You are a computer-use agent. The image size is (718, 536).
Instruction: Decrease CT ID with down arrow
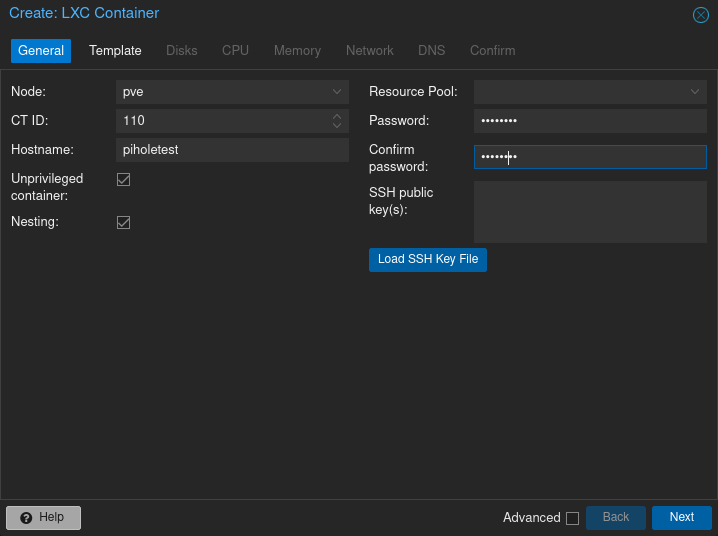(337, 125)
